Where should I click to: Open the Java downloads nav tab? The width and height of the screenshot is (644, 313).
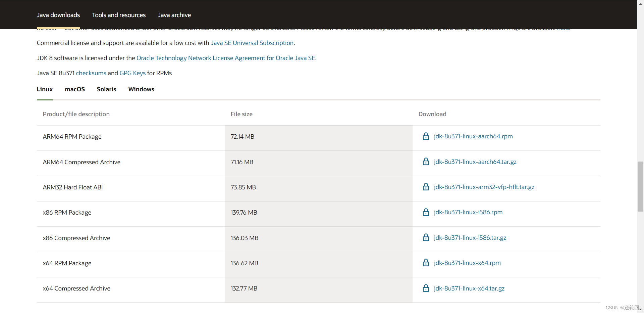58,15
